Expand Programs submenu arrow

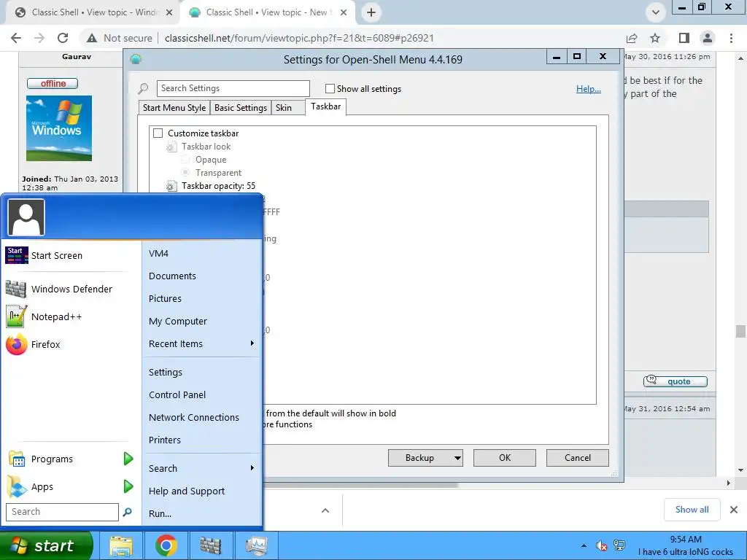[128, 459]
